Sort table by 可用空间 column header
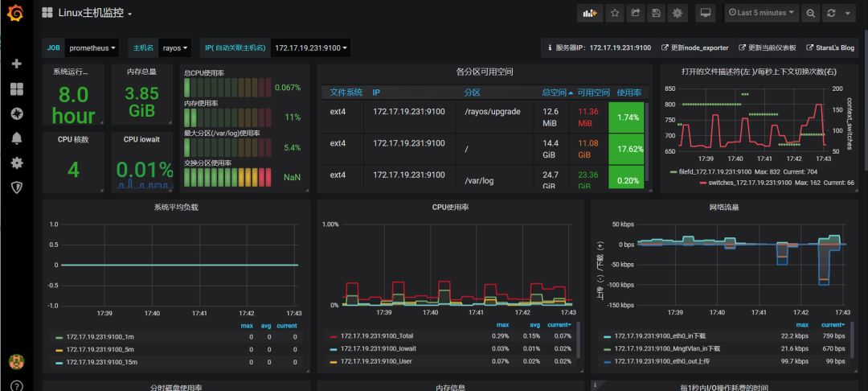Viewport: 868px width, 391px height. tap(593, 93)
